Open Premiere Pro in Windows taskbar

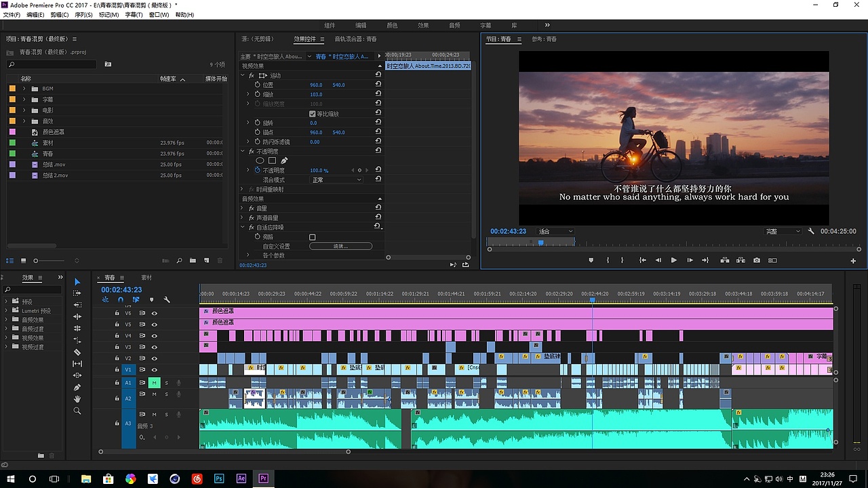click(263, 479)
